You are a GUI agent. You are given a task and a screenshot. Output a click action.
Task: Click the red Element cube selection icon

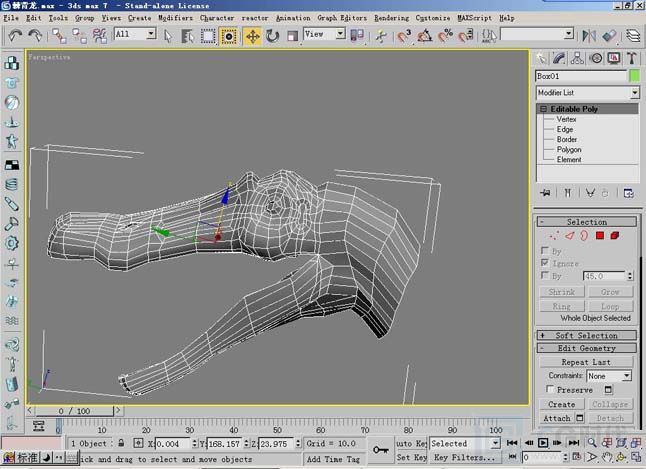click(615, 236)
